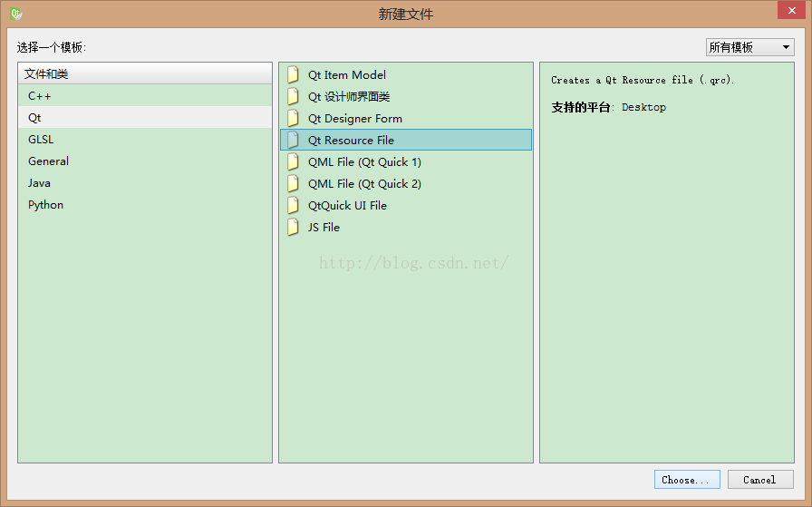Click the Choose... button

pyautogui.click(x=687, y=480)
